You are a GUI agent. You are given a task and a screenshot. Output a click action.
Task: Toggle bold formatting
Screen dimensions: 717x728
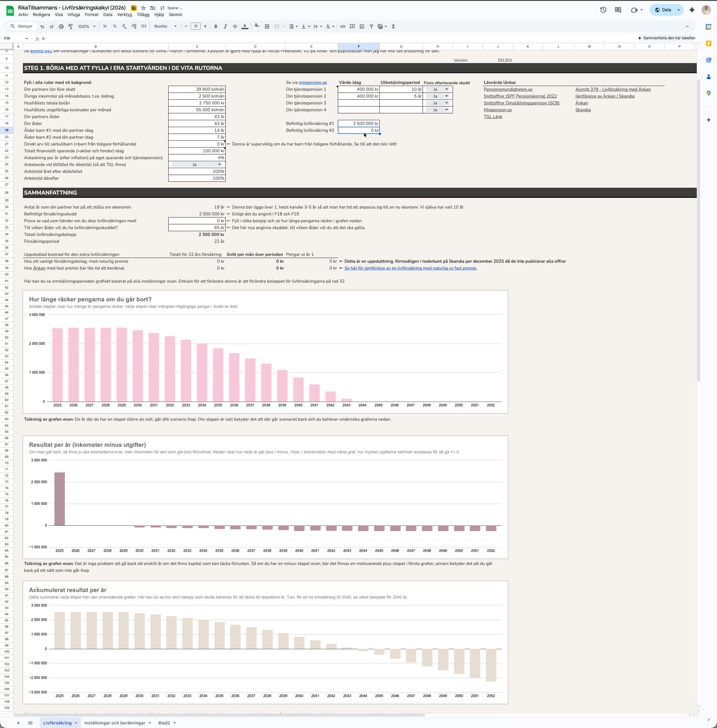click(x=216, y=27)
